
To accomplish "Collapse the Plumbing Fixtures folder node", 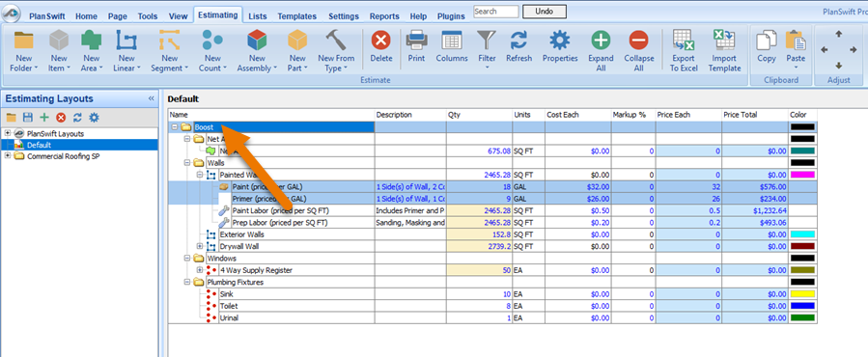I will click(x=187, y=283).
